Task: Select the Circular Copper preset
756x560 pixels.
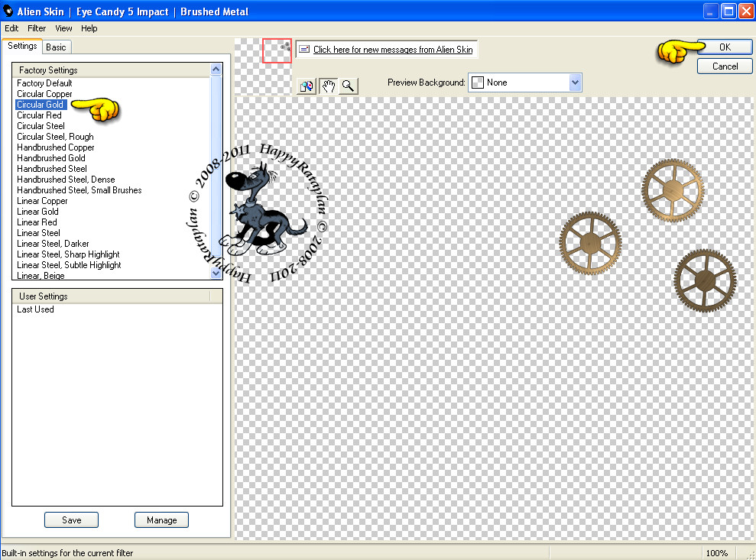Action: [x=44, y=94]
